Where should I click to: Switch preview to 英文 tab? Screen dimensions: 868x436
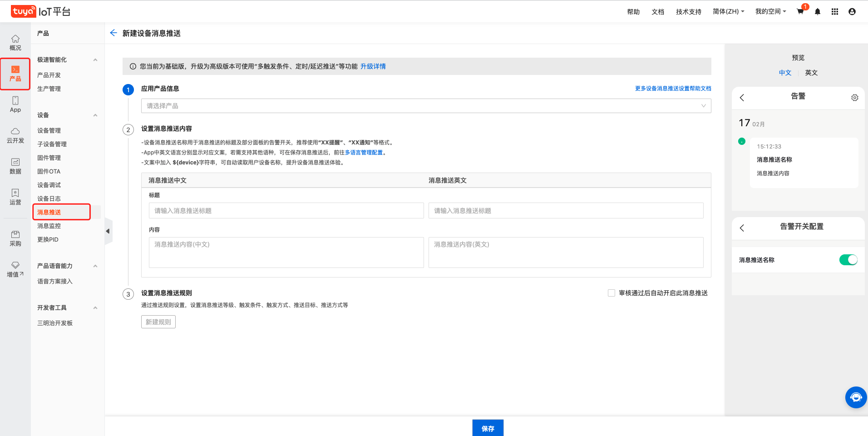coord(811,73)
